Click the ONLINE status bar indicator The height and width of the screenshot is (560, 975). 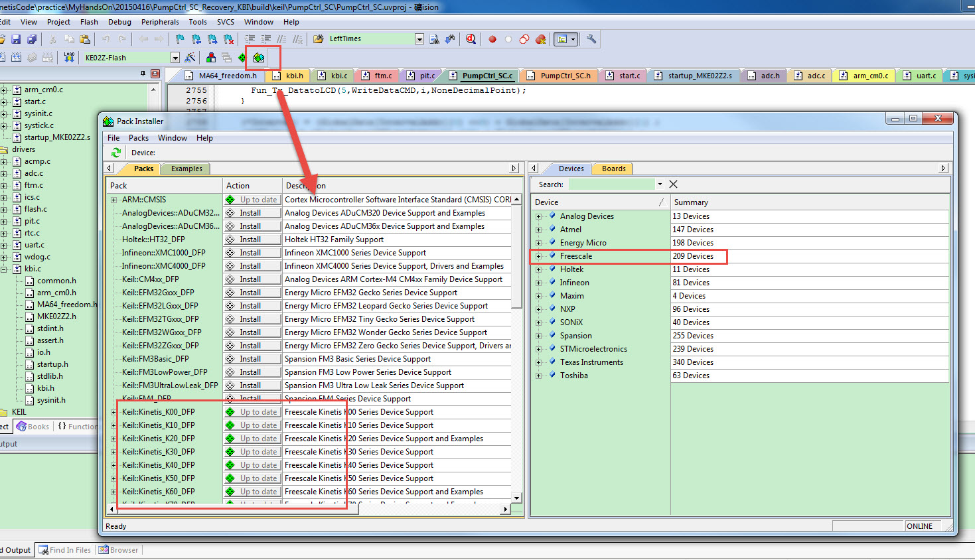919,526
